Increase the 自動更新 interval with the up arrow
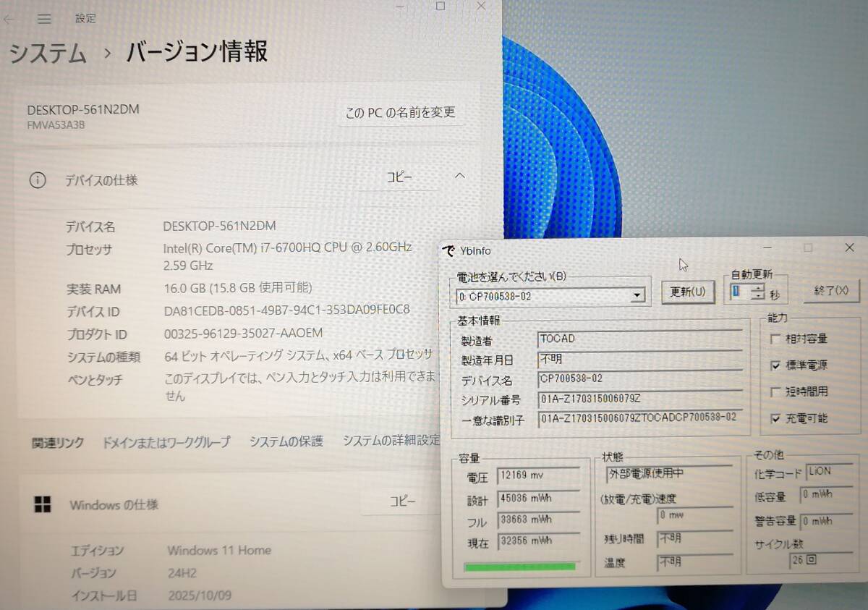This screenshot has height=610, width=868. pos(757,287)
